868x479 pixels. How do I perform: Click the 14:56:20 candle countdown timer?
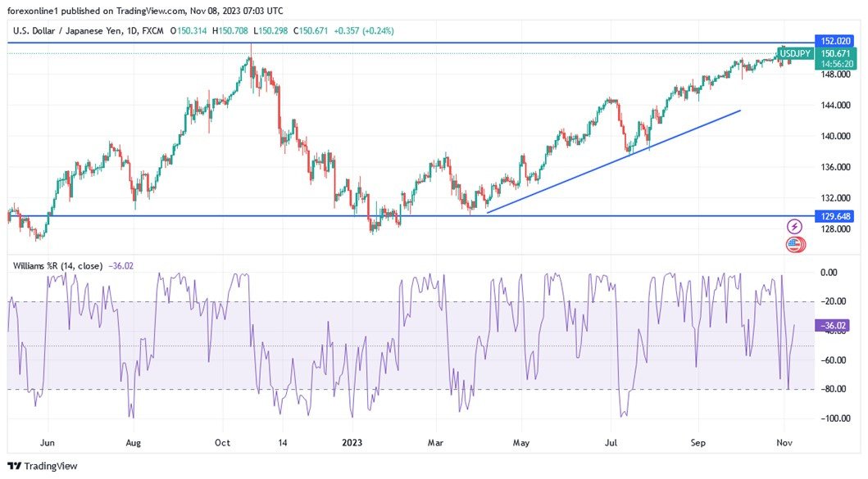[836, 63]
